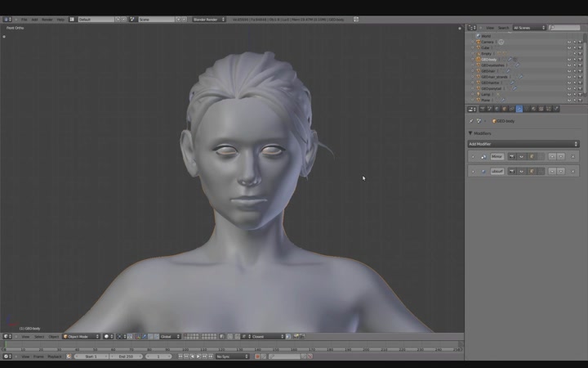This screenshot has height=368, width=588.
Task: Open the Texture properties tab
Action: [x=541, y=109]
